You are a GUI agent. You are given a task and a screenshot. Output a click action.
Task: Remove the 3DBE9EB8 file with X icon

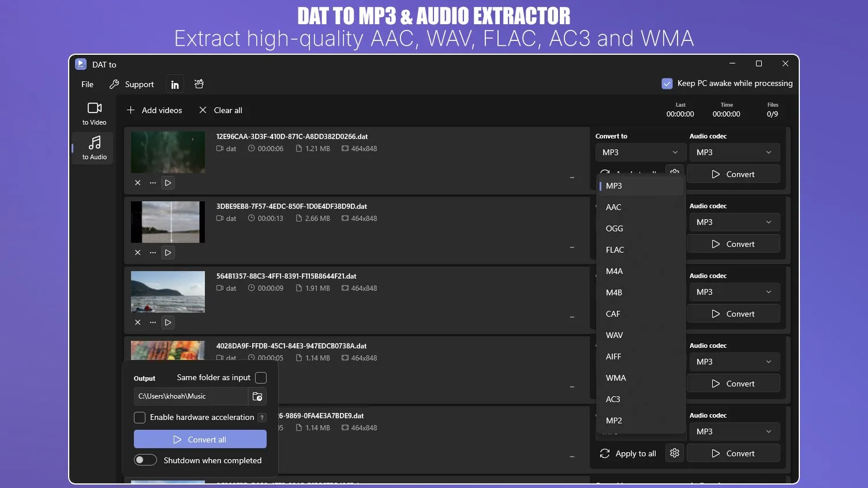point(137,253)
